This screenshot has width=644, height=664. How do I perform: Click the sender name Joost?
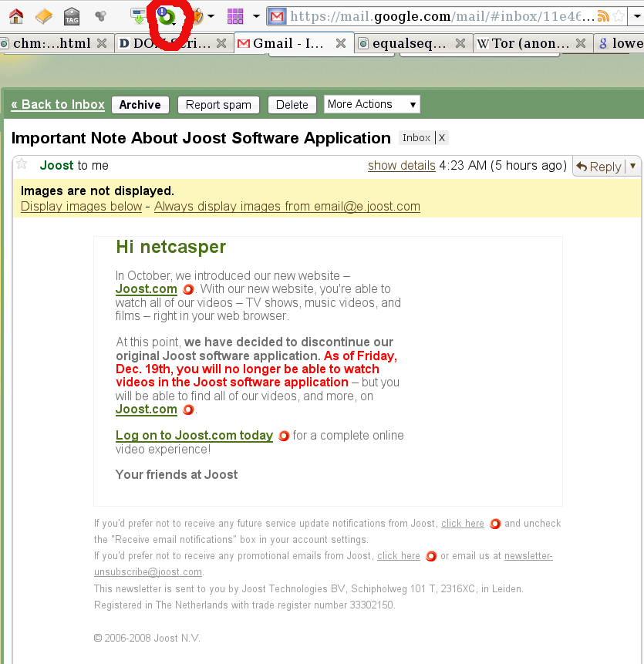(x=57, y=165)
